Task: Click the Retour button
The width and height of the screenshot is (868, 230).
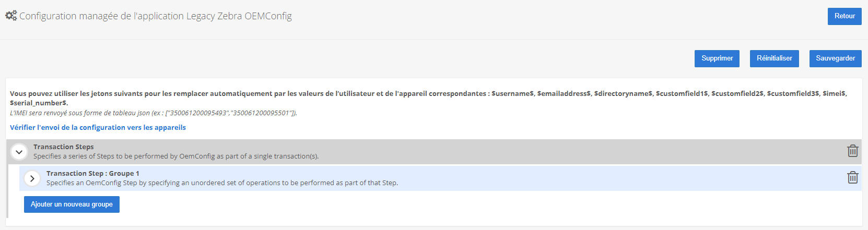Action: pyautogui.click(x=844, y=16)
